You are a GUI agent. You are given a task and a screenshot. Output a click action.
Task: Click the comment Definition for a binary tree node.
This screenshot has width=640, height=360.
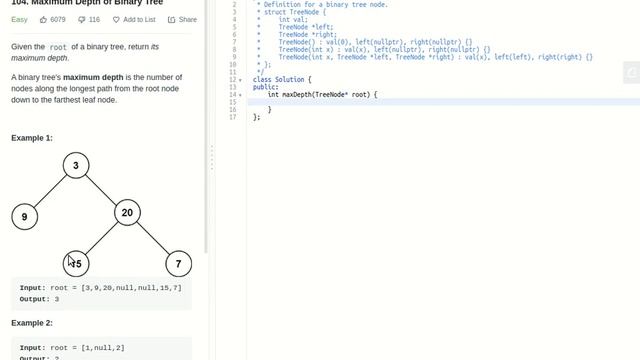click(x=326, y=5)
